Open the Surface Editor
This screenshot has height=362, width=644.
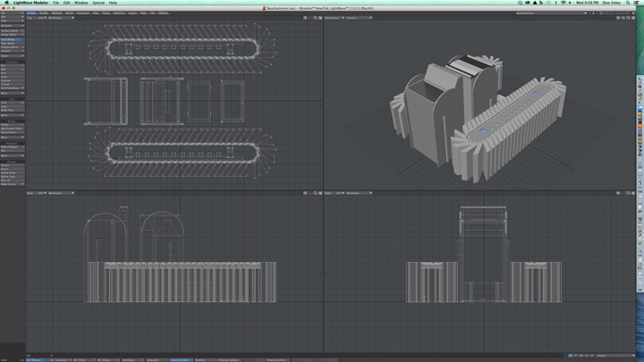pyautogui.click(x=12, y=31)
